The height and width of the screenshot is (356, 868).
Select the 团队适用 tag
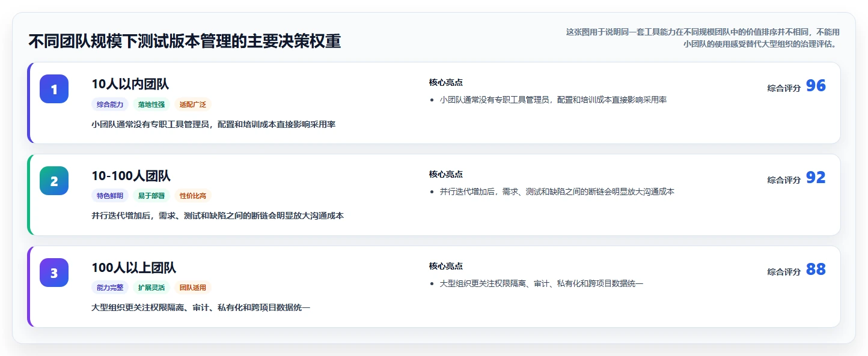193,288
